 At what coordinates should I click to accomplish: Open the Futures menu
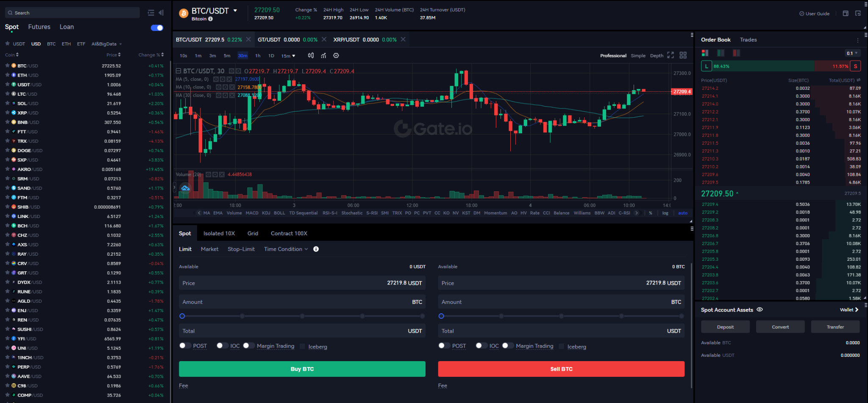(x=39, y=27)
